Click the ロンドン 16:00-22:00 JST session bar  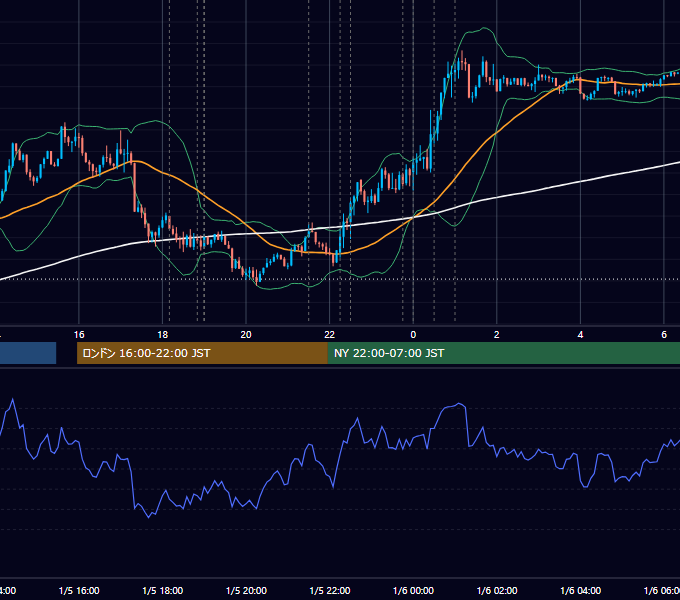tap(202, 353)
